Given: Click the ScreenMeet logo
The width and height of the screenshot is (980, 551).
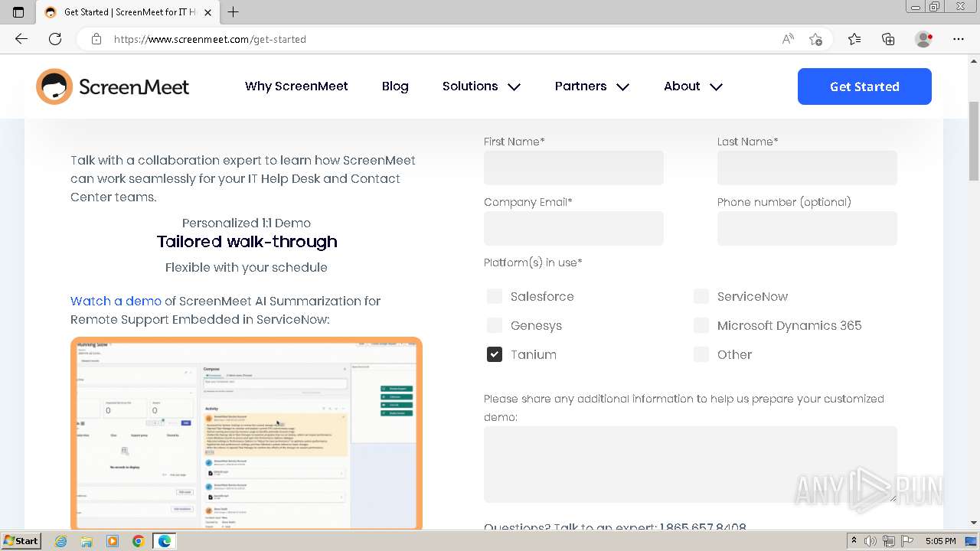Looking at the screenshot, I should (x=113, y=86).
